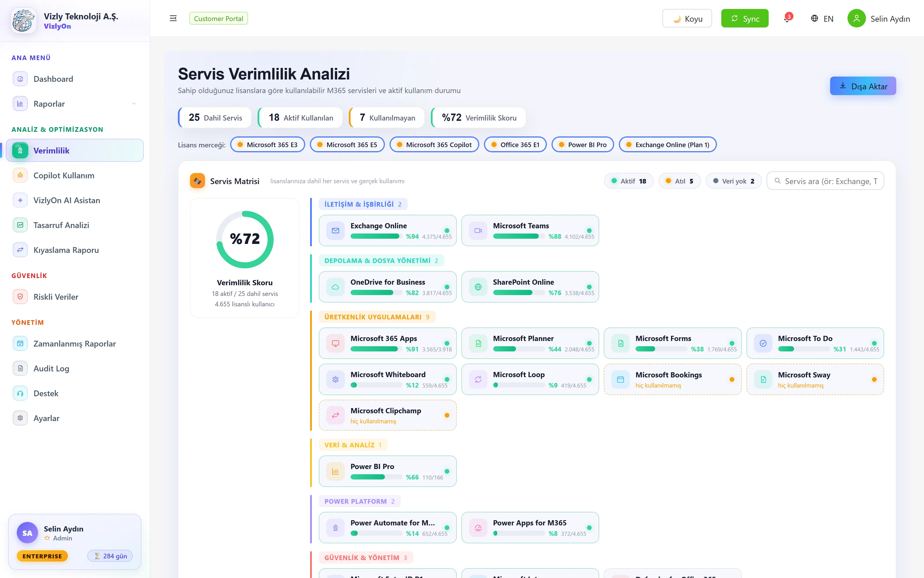The width and height of the screenshot is (924, 578).
Task: Click the %72 Verimlilik Skoru ring
Action: (245, 239)
